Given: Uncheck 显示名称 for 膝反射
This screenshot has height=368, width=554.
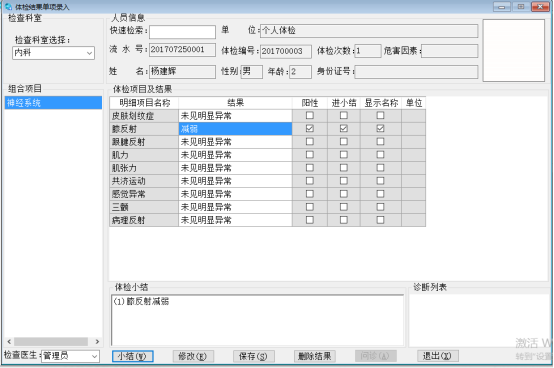Looking at the screenshot, I should click(380, 129).
